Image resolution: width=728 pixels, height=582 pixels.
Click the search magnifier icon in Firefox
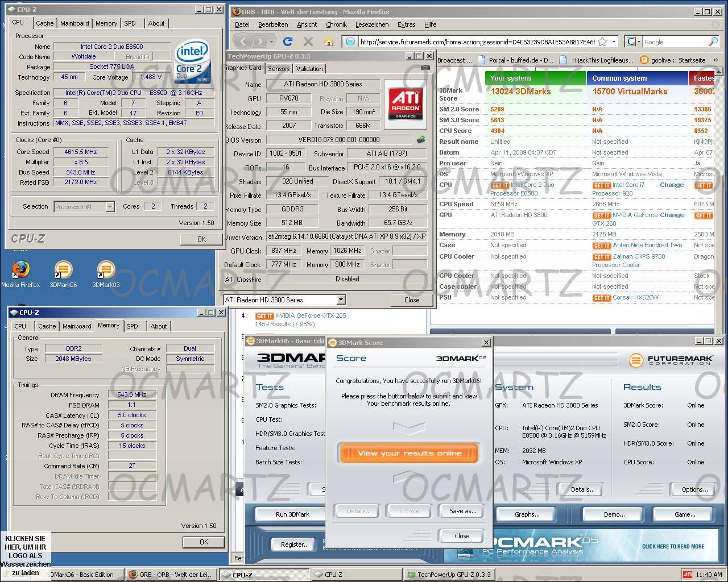pyautogui.click(x=713, y=41)
